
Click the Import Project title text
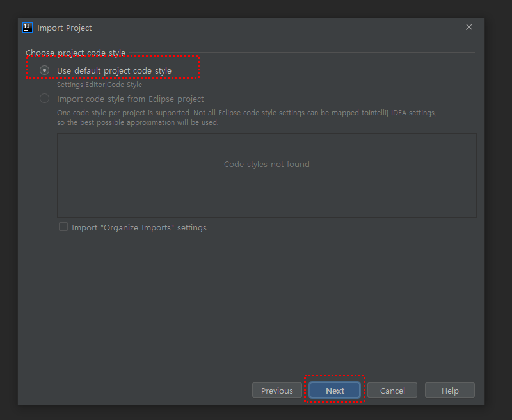(65, 28)
